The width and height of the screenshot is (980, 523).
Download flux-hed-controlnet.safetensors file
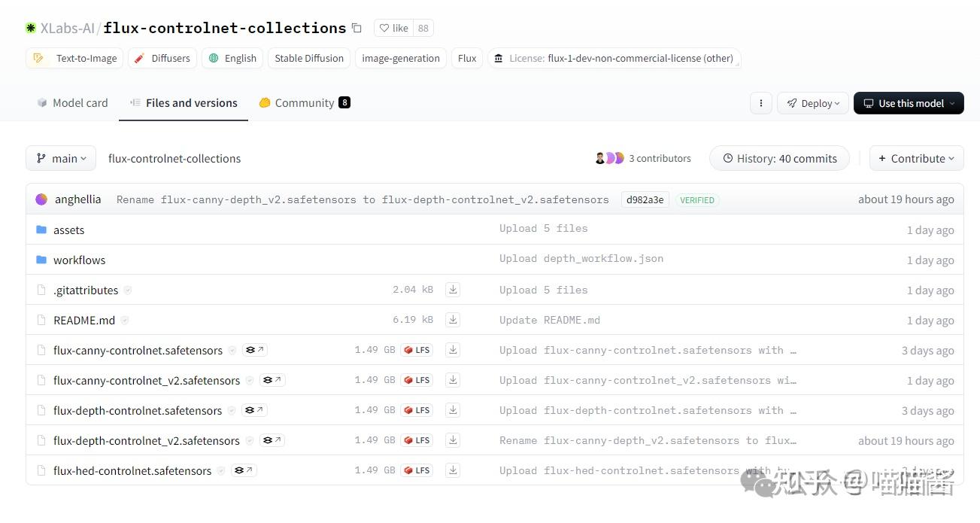point(453,470)
